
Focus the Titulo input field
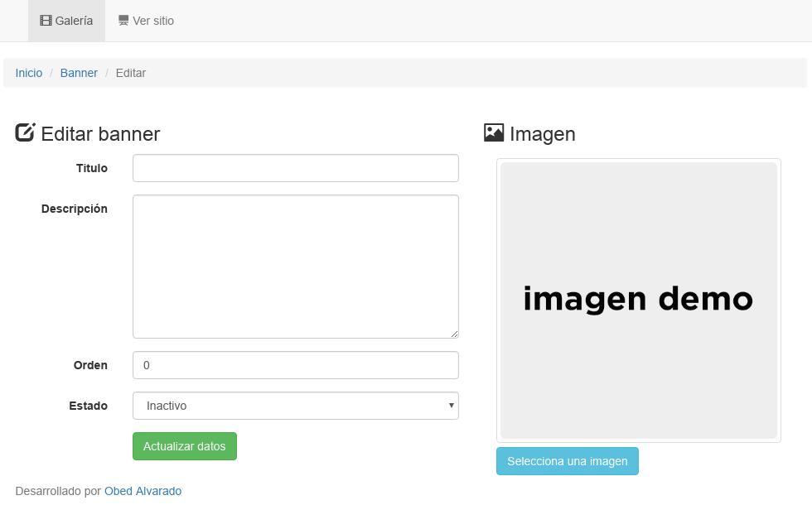click(x=296, y=168)
